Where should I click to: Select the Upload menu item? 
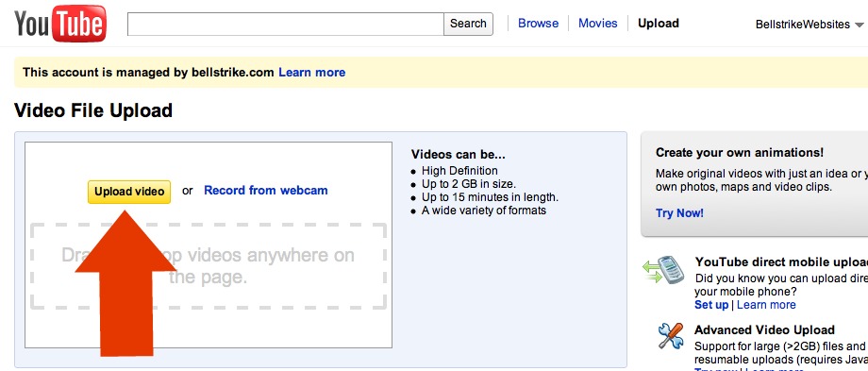pos(659,24)
